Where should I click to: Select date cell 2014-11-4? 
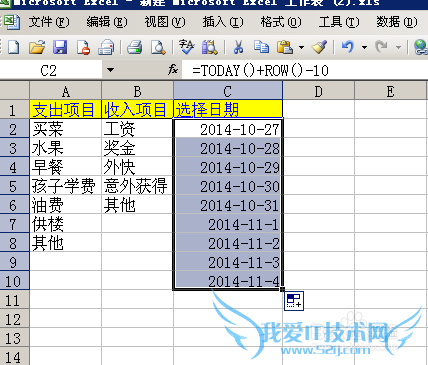(x=228, y=281)
